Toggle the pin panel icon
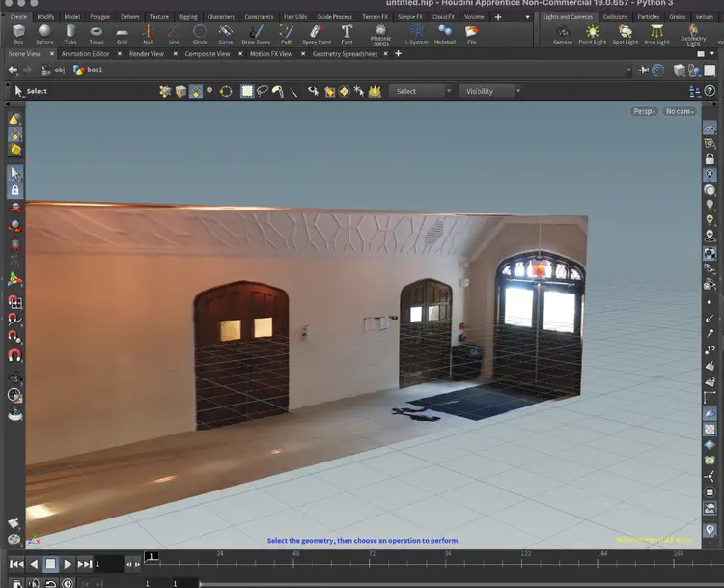This screenshot has width=724, height=588. tap(643, 70)
